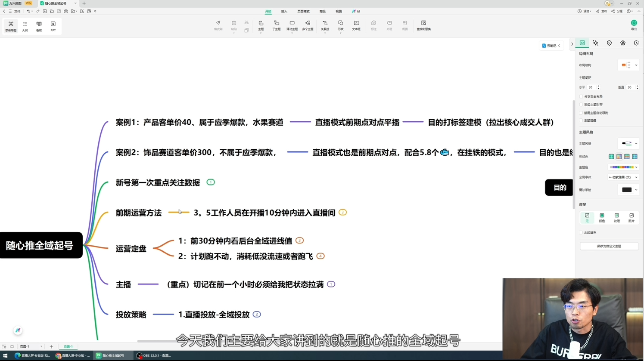Click 保存为自定义主题 button
Image resolution: width=644 pixels, height=361 pixels.
pyautogui.click(x=609, y=246)
